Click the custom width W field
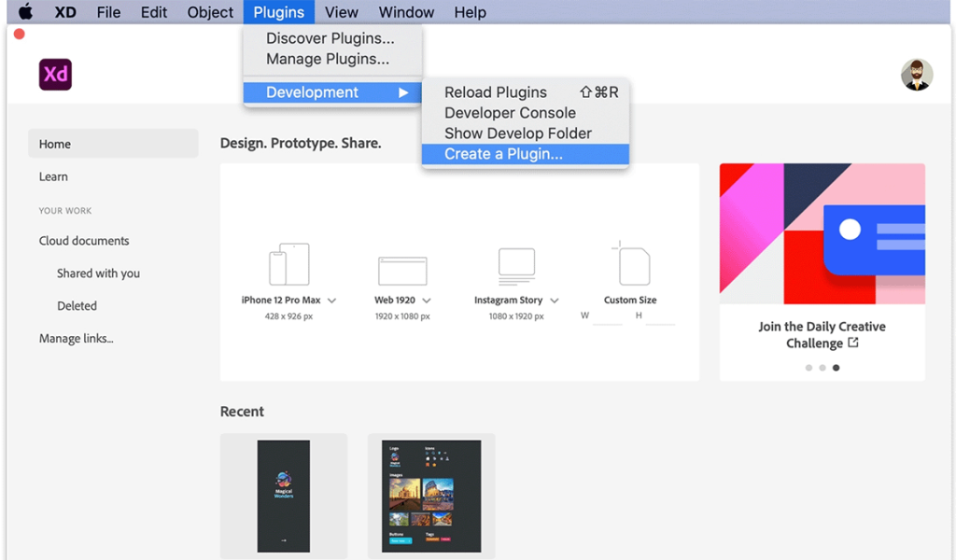The height and width of the screenshot is (560, 956). [607, 316]
